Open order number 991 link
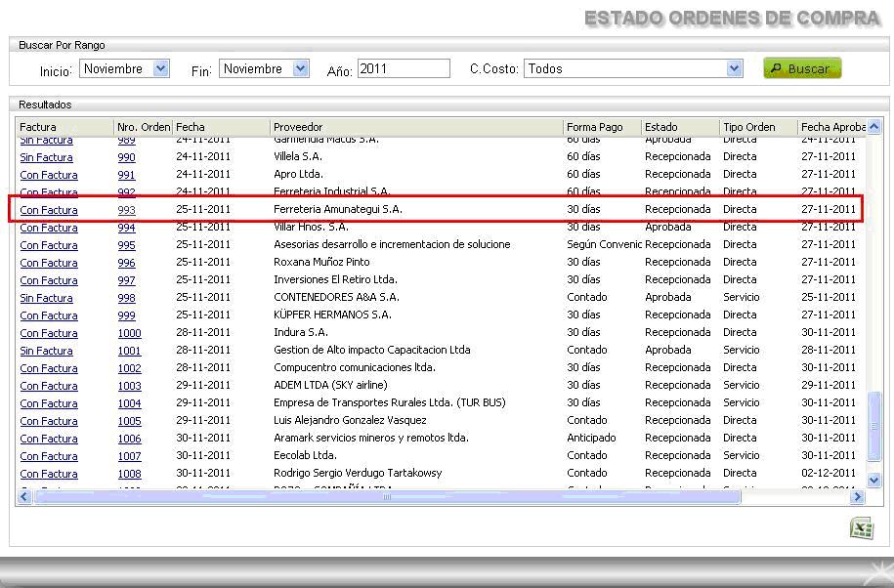Image resolution: width=894 pixels, height=588 pixels. (x=127, y=175)
